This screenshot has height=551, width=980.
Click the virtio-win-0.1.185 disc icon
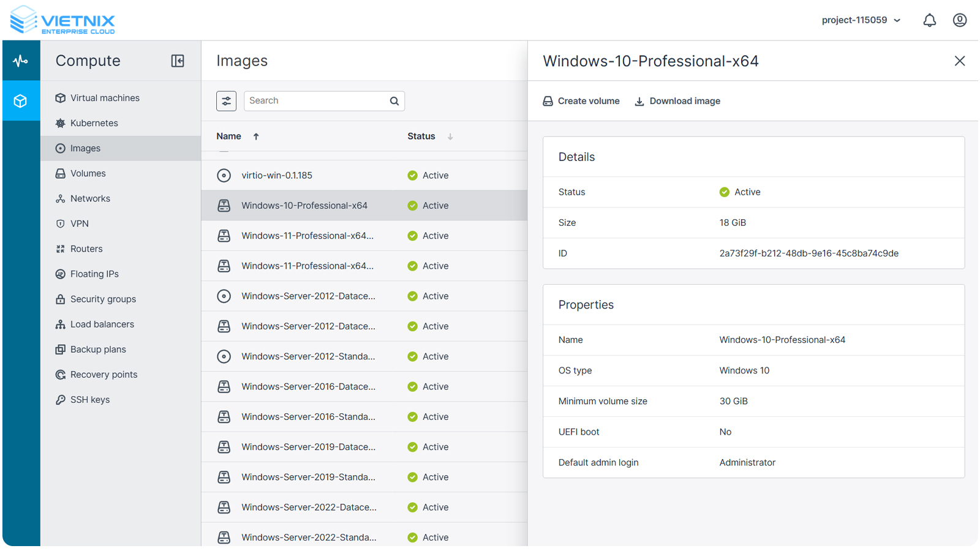224,176
